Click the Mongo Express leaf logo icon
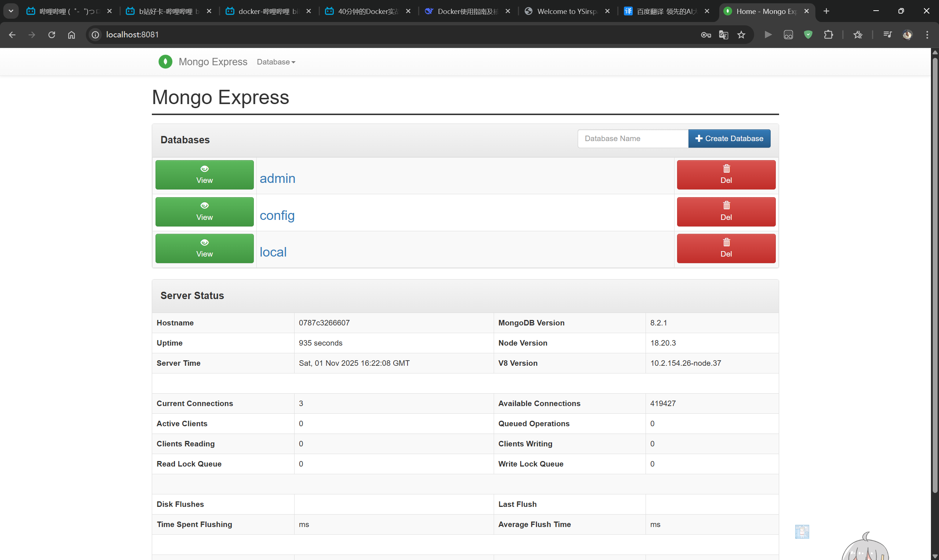Image resolution: width=939 pixels, height=560 pixels. (165, 62)
